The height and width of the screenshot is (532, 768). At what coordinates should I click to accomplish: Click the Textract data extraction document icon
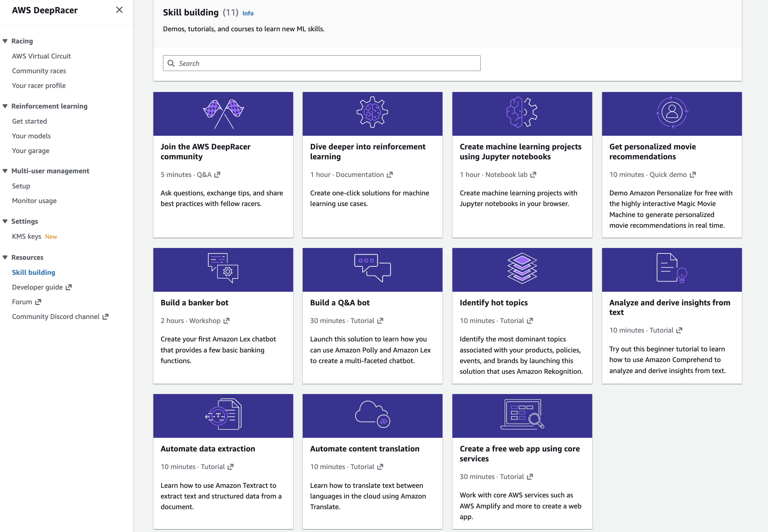tap(223, 414)
